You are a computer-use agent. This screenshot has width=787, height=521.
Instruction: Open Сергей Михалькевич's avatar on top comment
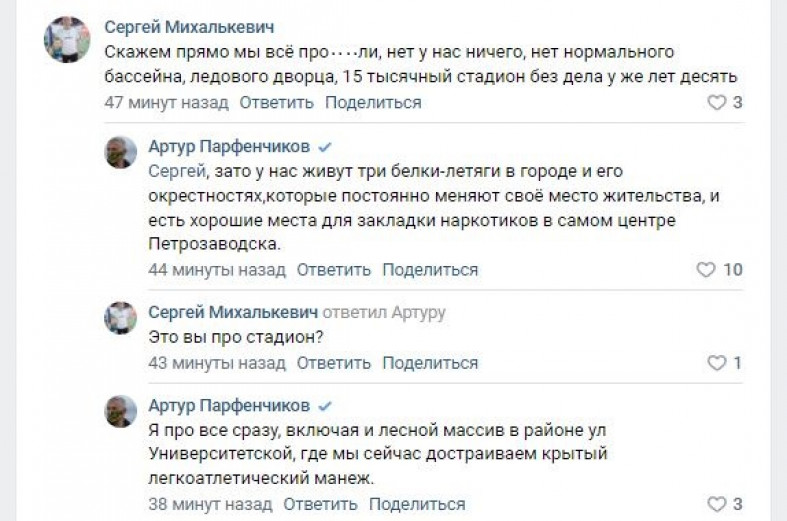[67, 39]
